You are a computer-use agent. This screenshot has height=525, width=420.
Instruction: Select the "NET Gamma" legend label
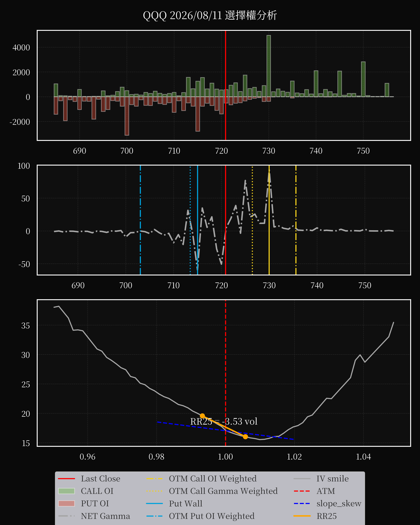pos(105,516)
